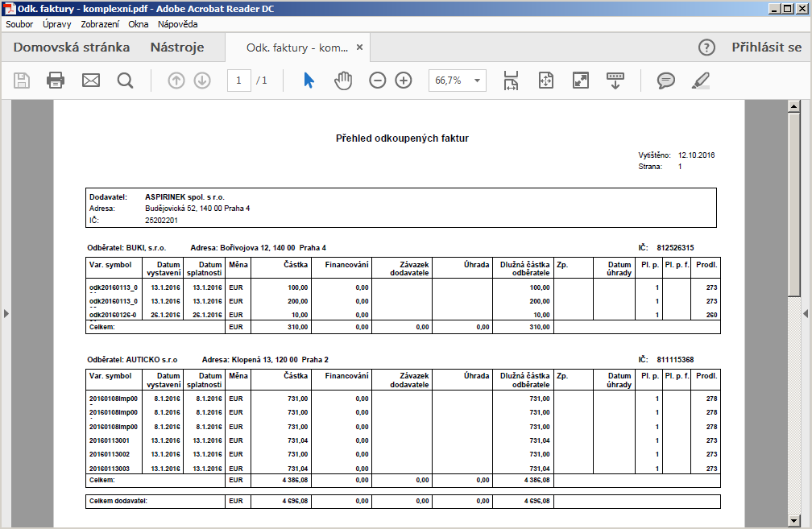Screen dimensions: 812x529
Task: Open the Zobrazení menu
Action: (100, 24)
